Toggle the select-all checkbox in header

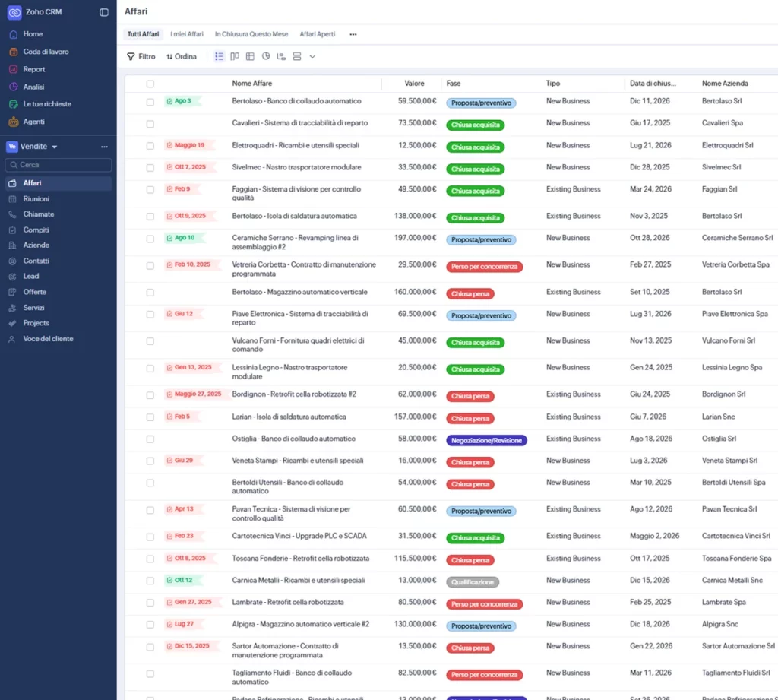point(150,84)
